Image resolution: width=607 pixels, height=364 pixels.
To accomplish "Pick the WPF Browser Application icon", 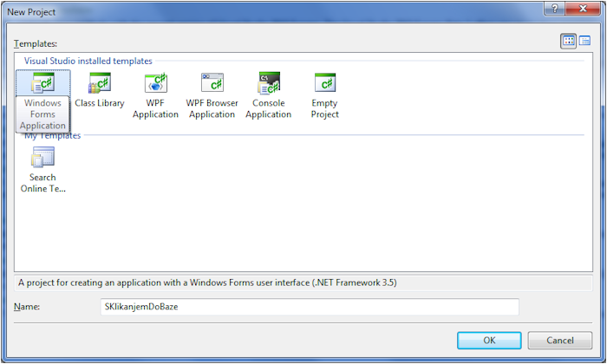I will click(212, 83).
